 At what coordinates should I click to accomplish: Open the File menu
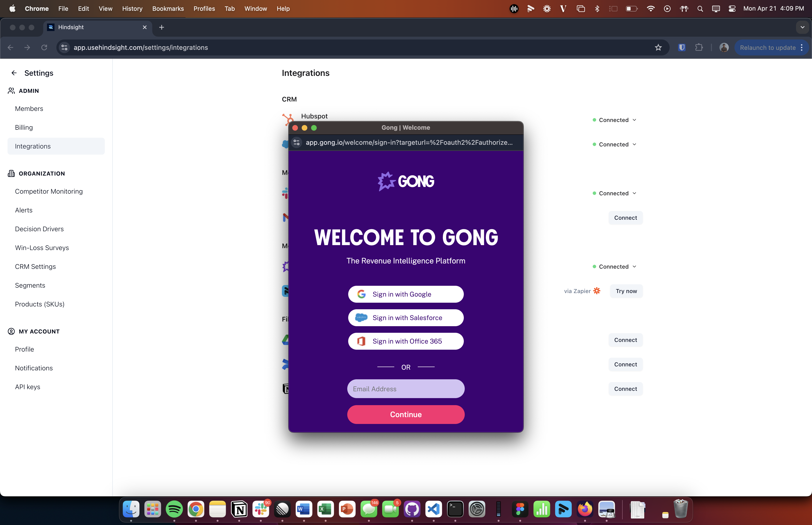coord(63,8)
